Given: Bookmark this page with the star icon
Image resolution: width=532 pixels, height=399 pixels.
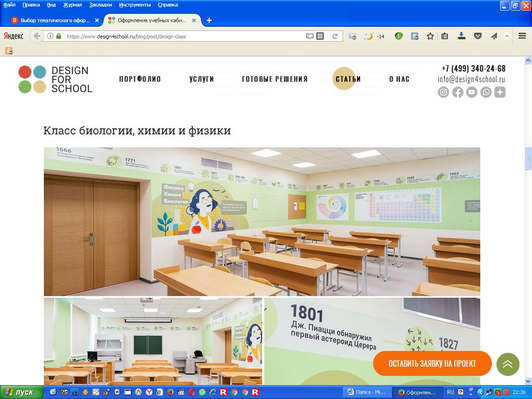Looking at the screenshot, I should [430, 36].
